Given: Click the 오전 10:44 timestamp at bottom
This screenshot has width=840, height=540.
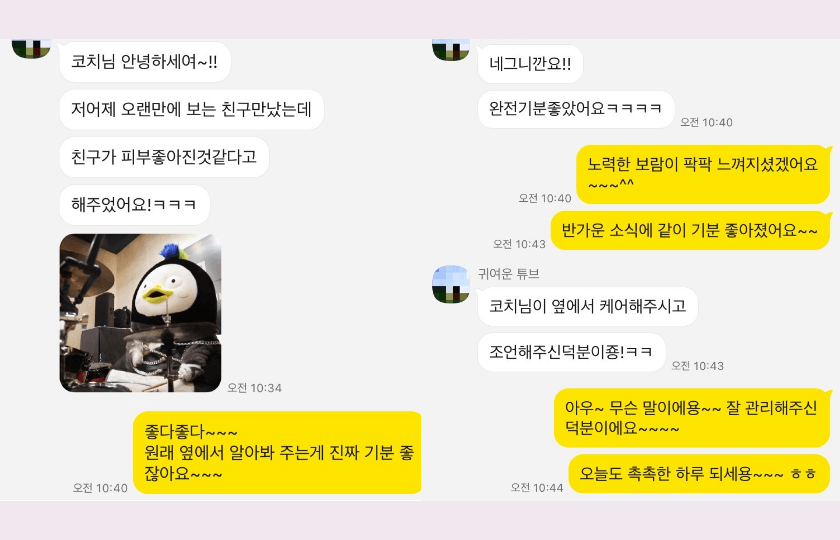Looking at the screenshot, I should (537, 487).
